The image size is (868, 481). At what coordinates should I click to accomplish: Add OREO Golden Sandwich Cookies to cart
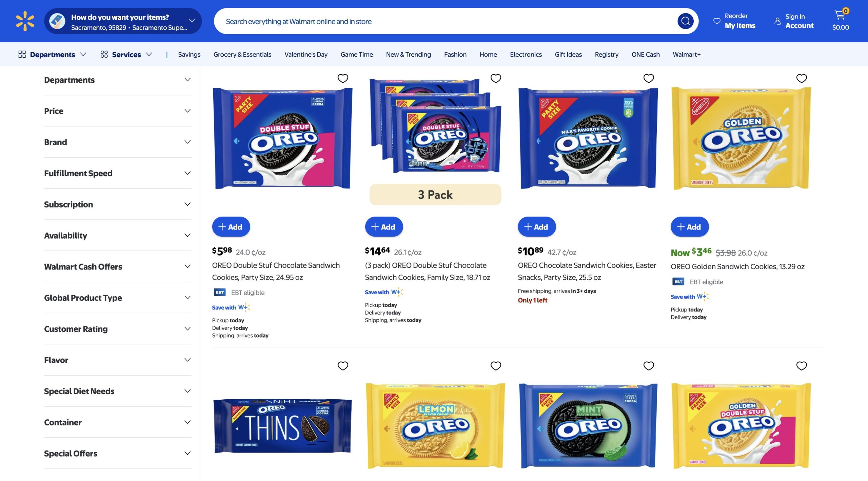tap(689, 227)
